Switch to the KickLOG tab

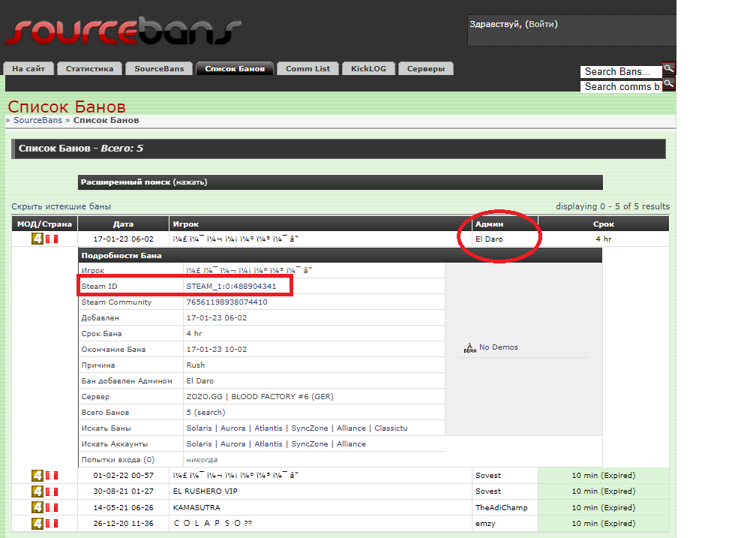368,69
